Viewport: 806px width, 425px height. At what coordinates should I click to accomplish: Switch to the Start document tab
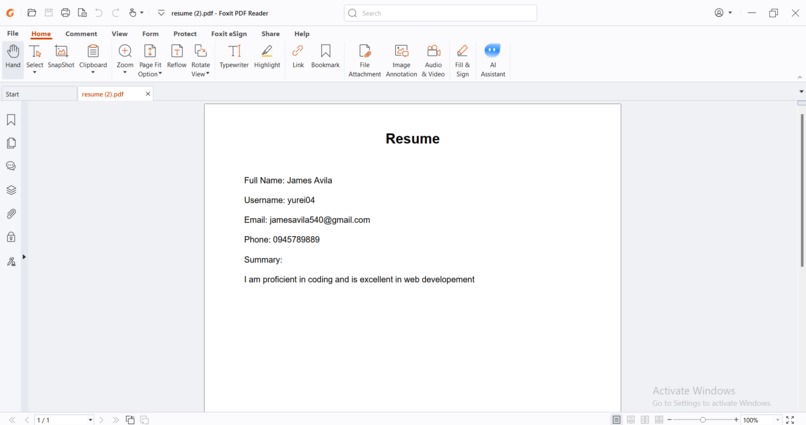click(39, 94)
